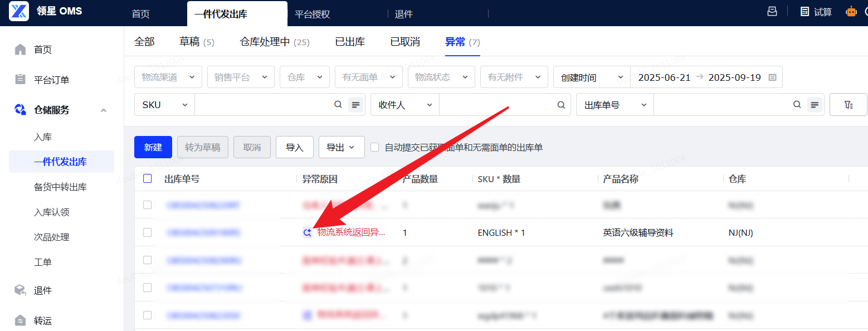Click end date 2025-09-19 field
This screenshot has width=868, height=331.
734,77
